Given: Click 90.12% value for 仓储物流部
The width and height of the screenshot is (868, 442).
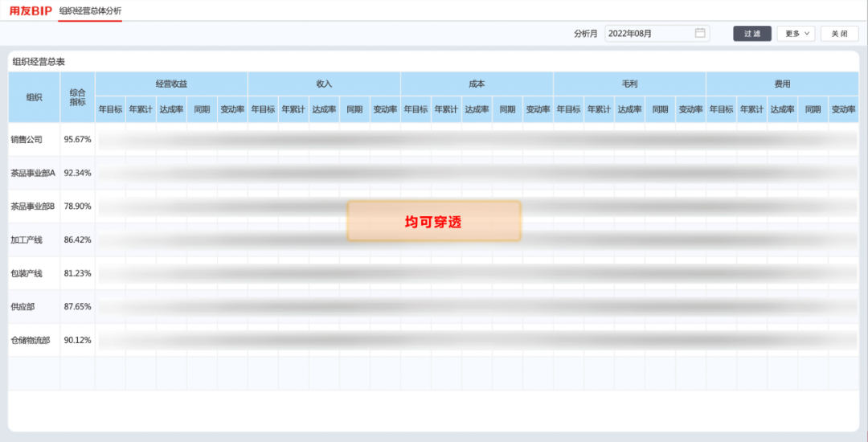Looking at the screenshot, I should (77, 340).
